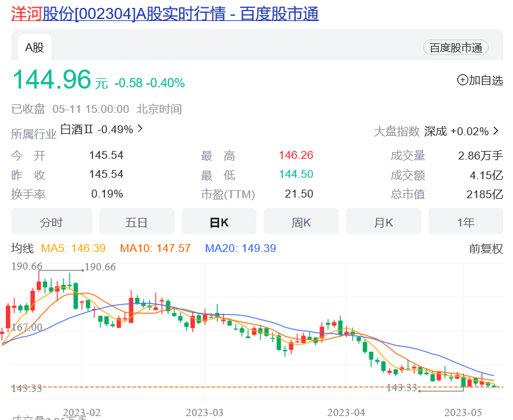
Task: Click the 2023-04 date axis label
Action: click(x=346, y=413)
